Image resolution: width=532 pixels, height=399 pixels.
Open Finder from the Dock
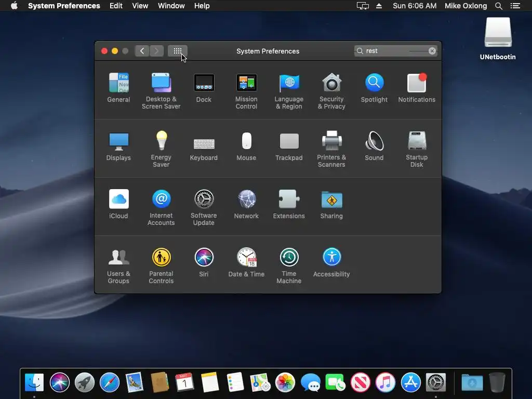(34, 382)
